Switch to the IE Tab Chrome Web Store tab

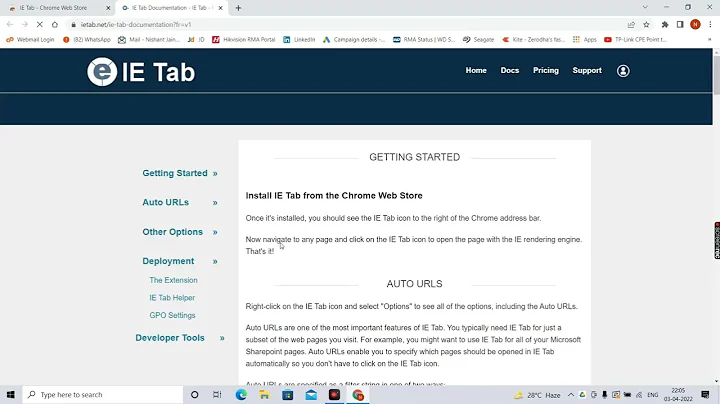pos(57,8)
